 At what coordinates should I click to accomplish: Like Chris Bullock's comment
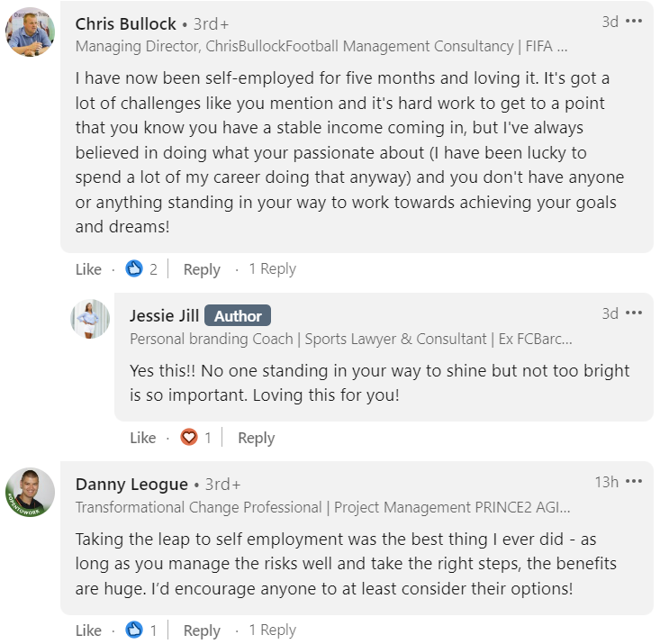click(x=88, y=268)
